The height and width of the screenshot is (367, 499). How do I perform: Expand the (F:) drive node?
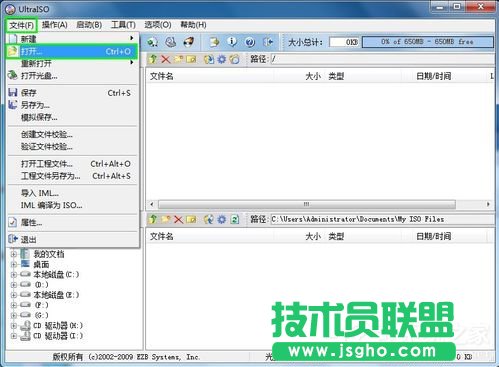pos(14,305)
